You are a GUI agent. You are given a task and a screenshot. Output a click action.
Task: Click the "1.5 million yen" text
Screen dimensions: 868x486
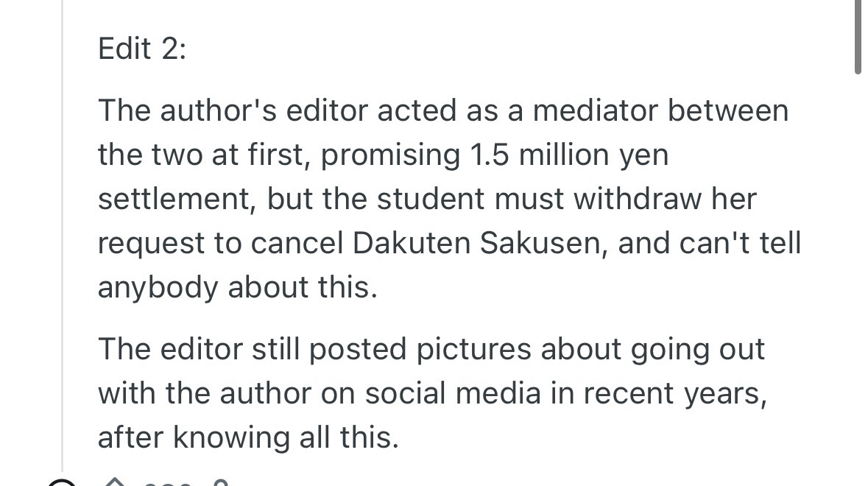coord(568,155)
